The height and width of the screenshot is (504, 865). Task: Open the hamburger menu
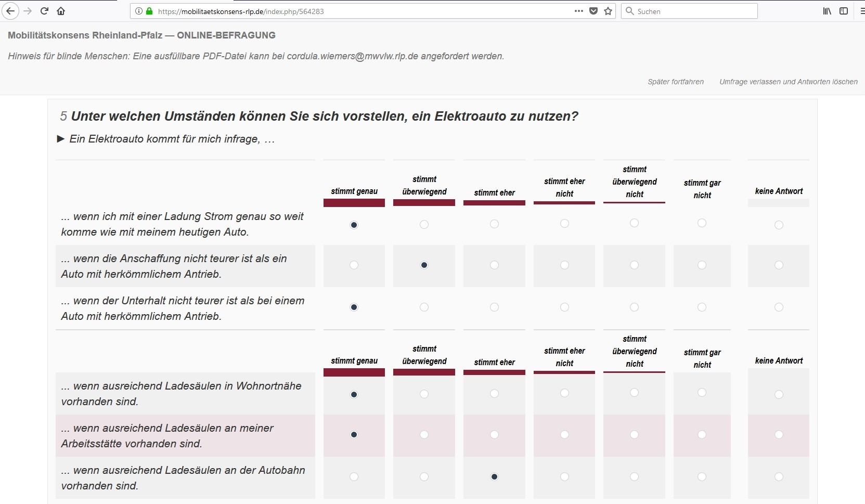pos(861,11)
